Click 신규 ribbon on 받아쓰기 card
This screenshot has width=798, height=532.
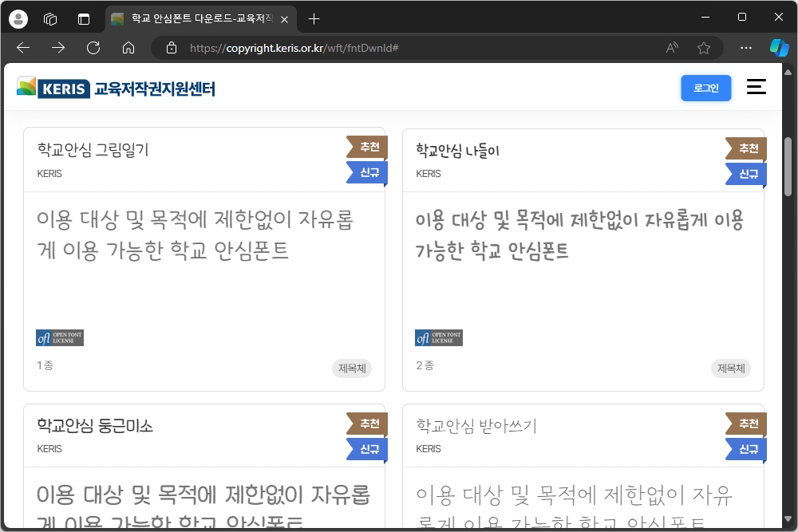pyautogui.click(x=747, y=449)
